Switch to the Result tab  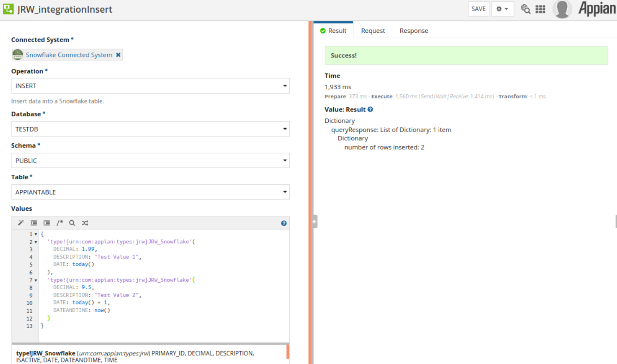click(333, 31)
